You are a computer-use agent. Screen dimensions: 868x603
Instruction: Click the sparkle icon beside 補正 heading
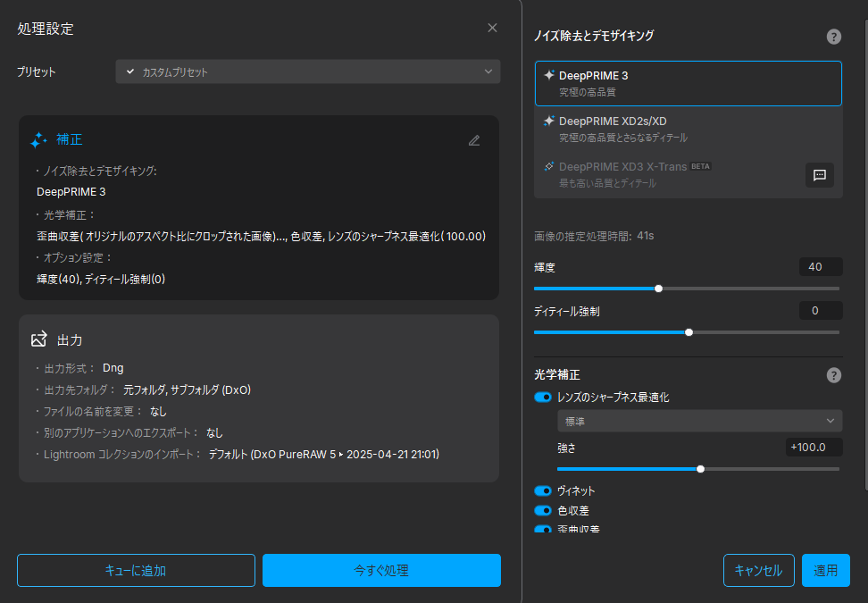pyautogui.click(x=38, y=140)
